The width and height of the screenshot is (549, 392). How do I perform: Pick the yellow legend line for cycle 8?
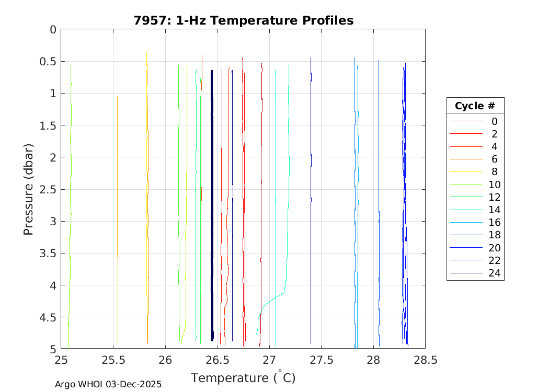point(465,172)
